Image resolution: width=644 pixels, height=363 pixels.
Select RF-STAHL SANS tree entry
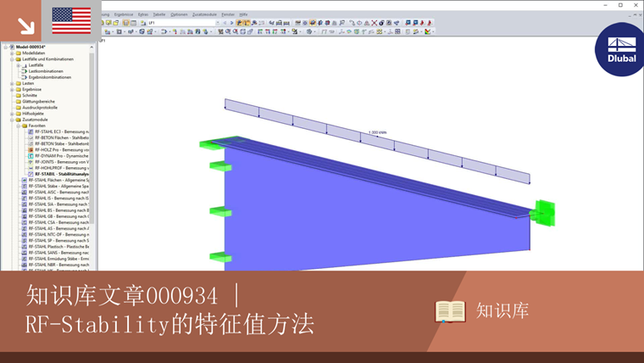58,253
